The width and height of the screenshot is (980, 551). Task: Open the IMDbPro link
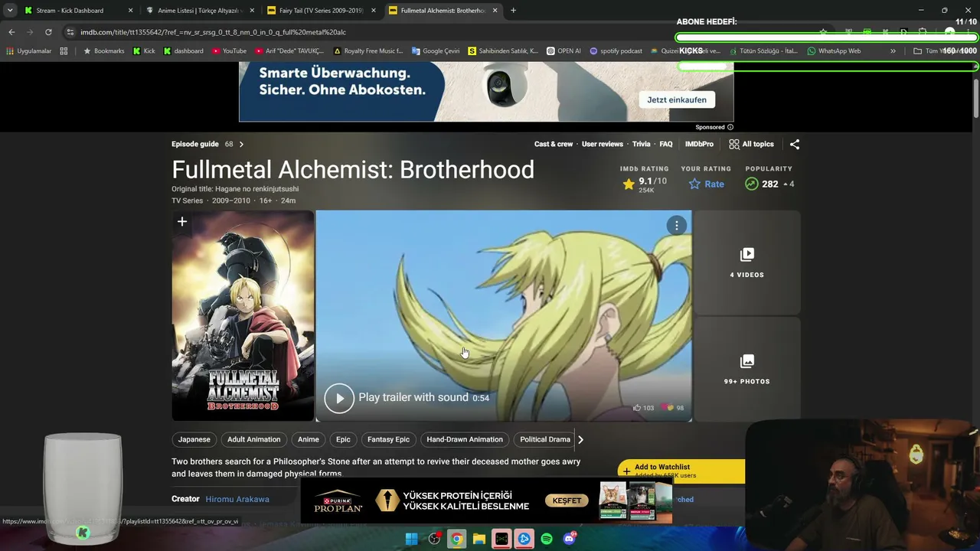tap(699, 144)
